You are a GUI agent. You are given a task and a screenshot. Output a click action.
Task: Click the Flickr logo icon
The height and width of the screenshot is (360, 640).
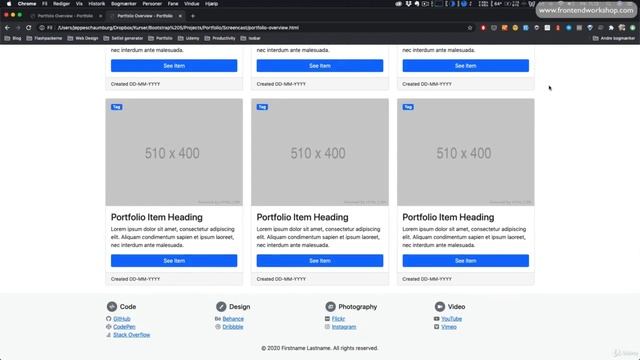pyautogui.click(x=327, y=319)
